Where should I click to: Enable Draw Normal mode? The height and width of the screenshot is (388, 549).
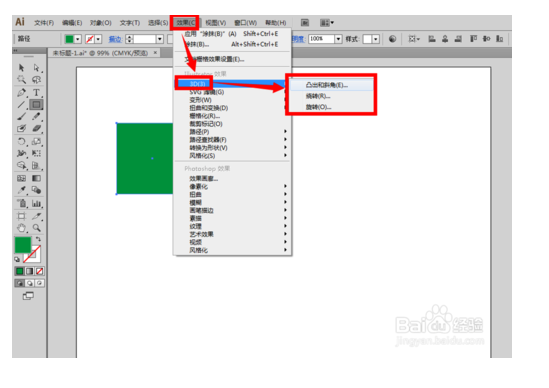20,283
